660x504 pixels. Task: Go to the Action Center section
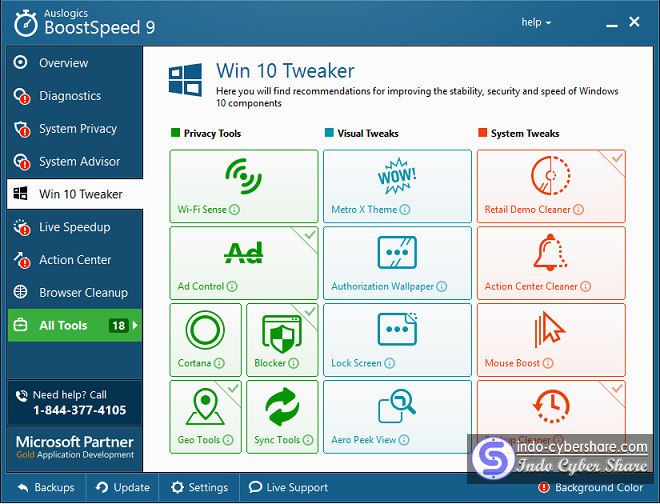pos(75,260)
